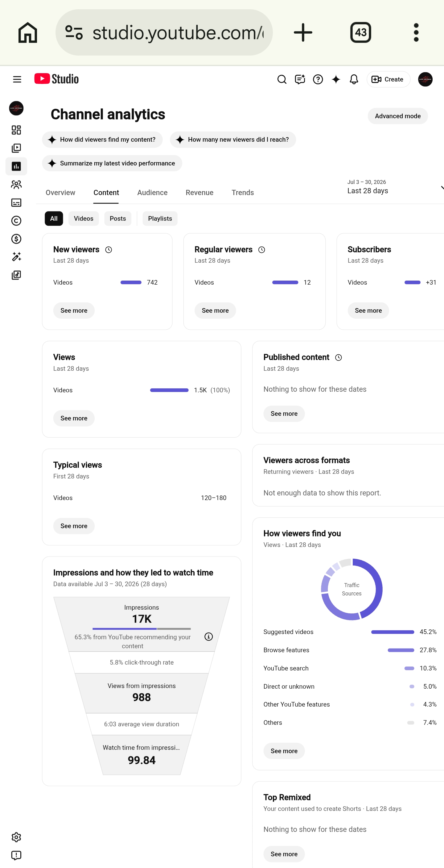This screenshot has width=444, height=868.
Task: Select the All filter chip
Action: 54,218
